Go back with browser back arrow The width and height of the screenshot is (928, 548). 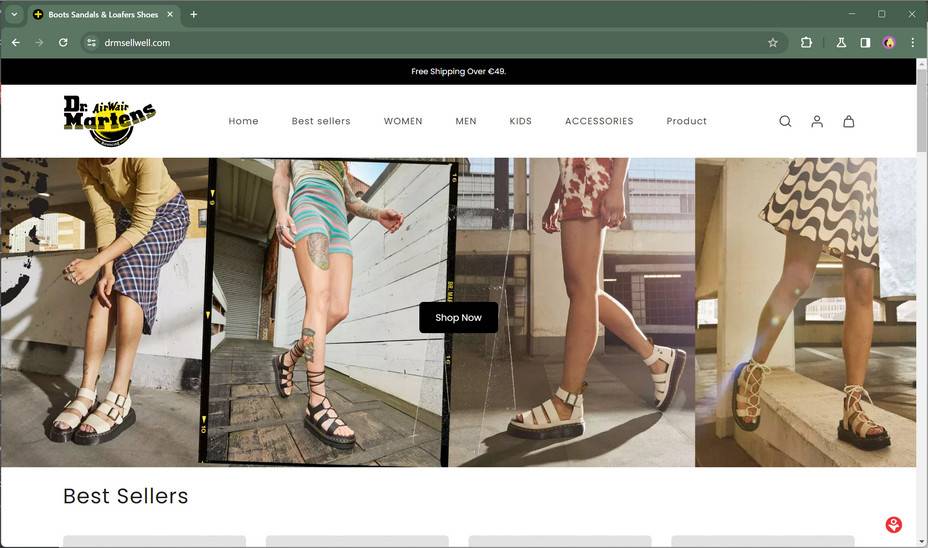coord(16,43)
